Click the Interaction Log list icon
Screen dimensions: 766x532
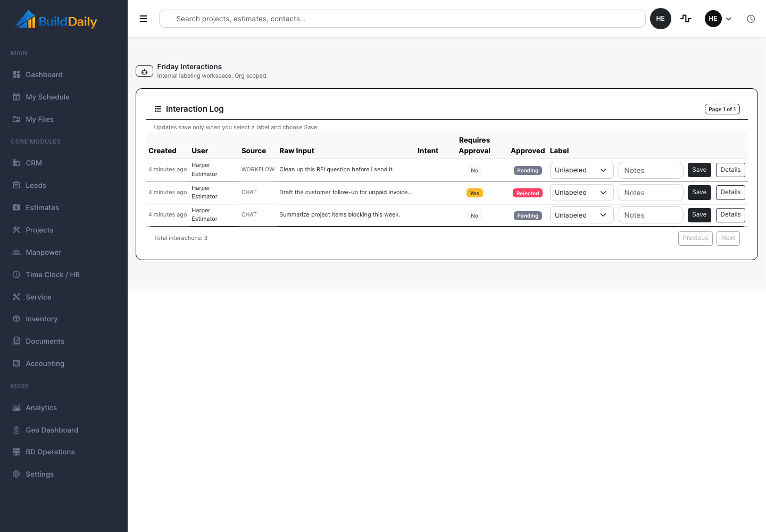pos(158,109)
